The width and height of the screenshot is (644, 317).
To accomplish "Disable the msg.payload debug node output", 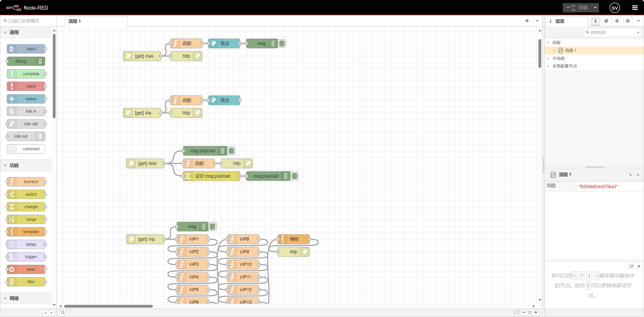I will coord(231,151).
